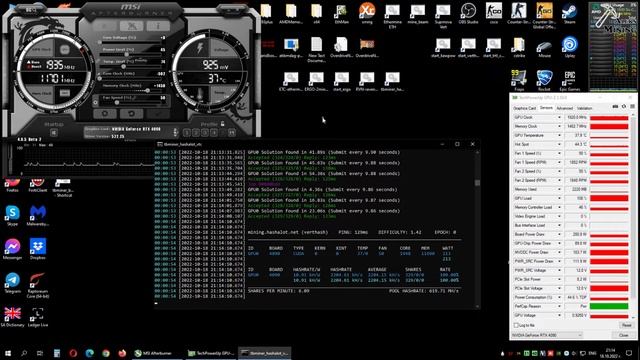Screen dimensions: 640x360
Task: Open the Telegram desktop shortcut
Action: pyautogui.click(x=12, y=283)
